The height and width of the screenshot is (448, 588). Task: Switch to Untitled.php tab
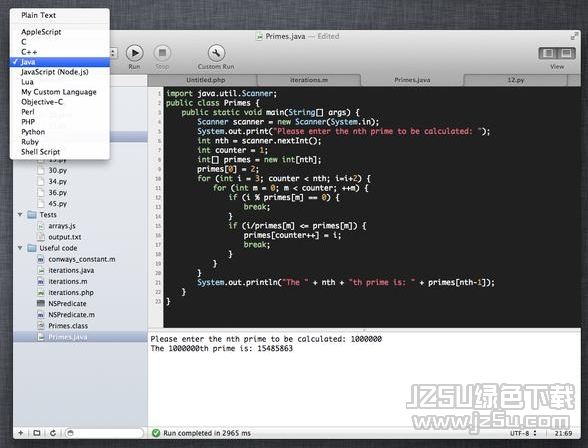(206, 80)
